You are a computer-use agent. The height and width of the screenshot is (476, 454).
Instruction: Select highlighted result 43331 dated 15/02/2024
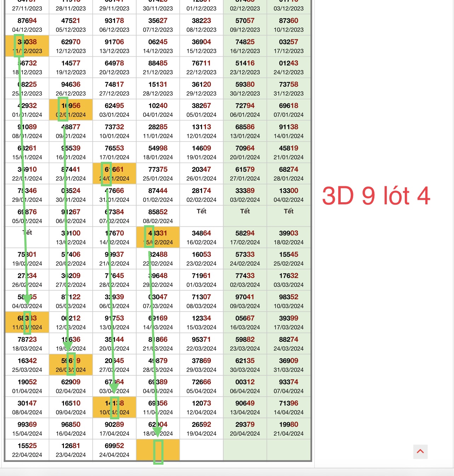(x=158, y=237)
